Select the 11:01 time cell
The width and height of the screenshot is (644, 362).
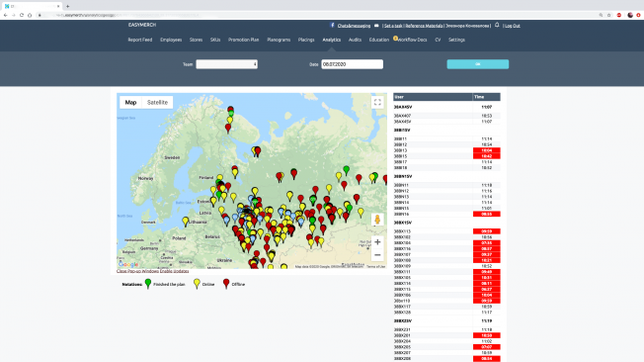[487, 208]
